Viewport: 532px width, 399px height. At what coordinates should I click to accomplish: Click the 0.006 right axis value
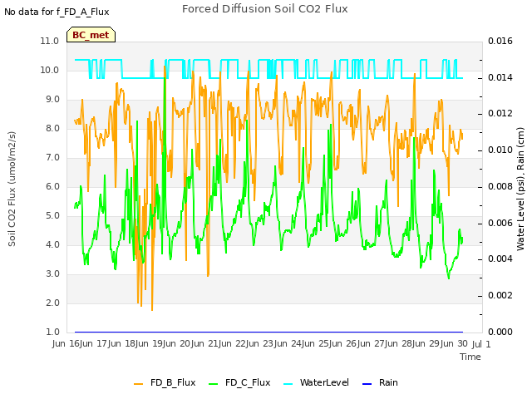pos(500,223)
